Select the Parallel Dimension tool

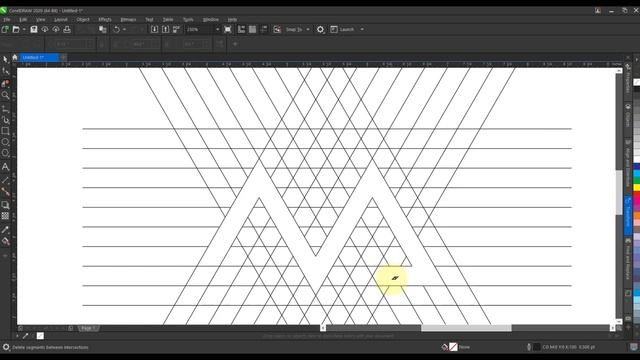[5, 180]
